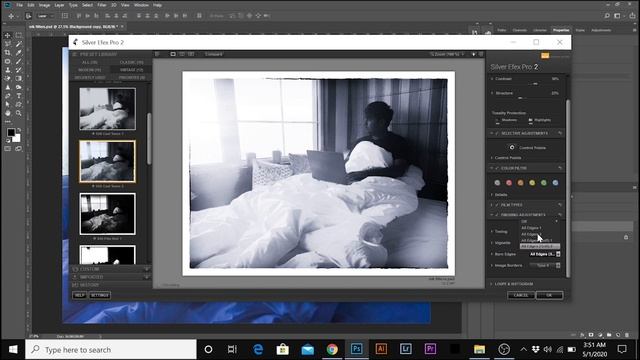Expand the Loupe & Histogram panel
The width and height of the screenshot is (640, 360).
[x=492, y=284]
